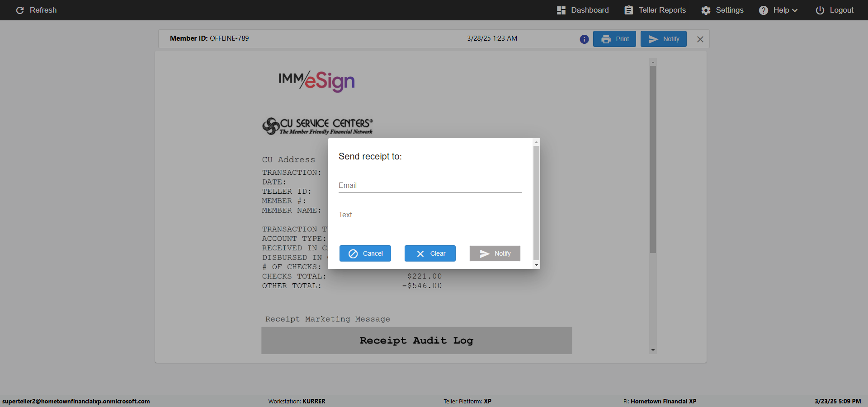Click the Receipt Audit Log bar
This screenshot has width=868, height=407.
click(x=416, y=341)
